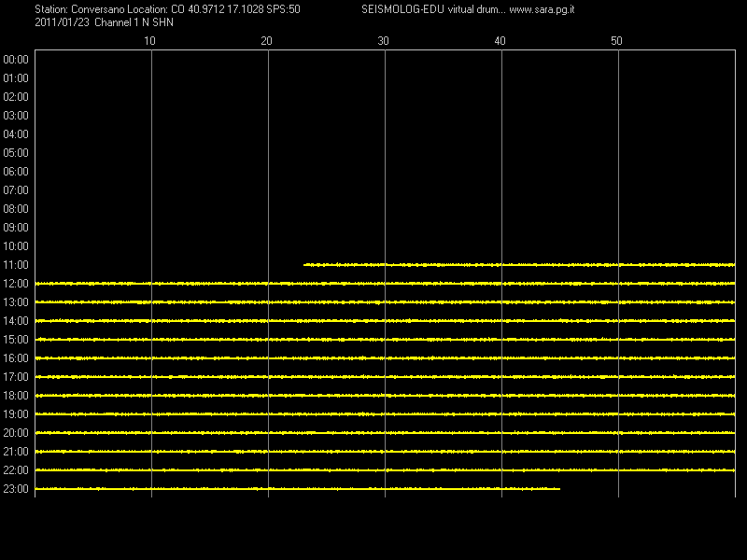
Task: Click the 11:00 seismic trace
Action: (x=519, y=265)
